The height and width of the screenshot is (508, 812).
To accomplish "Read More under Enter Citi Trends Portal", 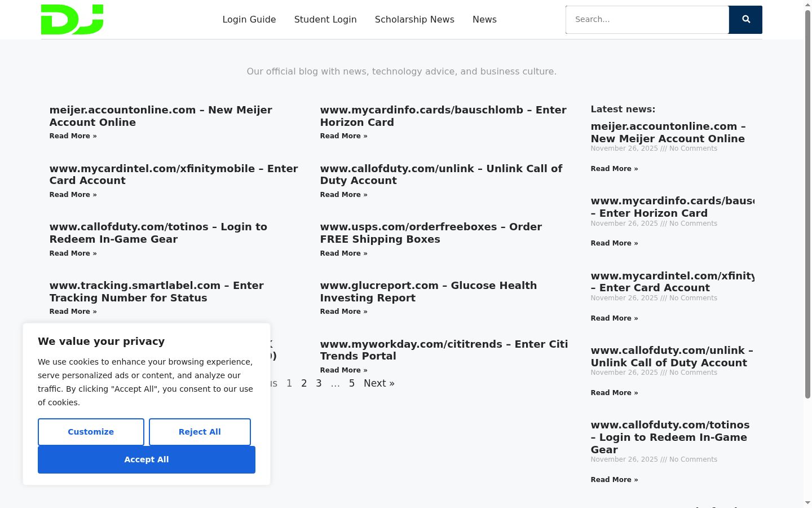I will pyautogui.click(x=344, y=370).
